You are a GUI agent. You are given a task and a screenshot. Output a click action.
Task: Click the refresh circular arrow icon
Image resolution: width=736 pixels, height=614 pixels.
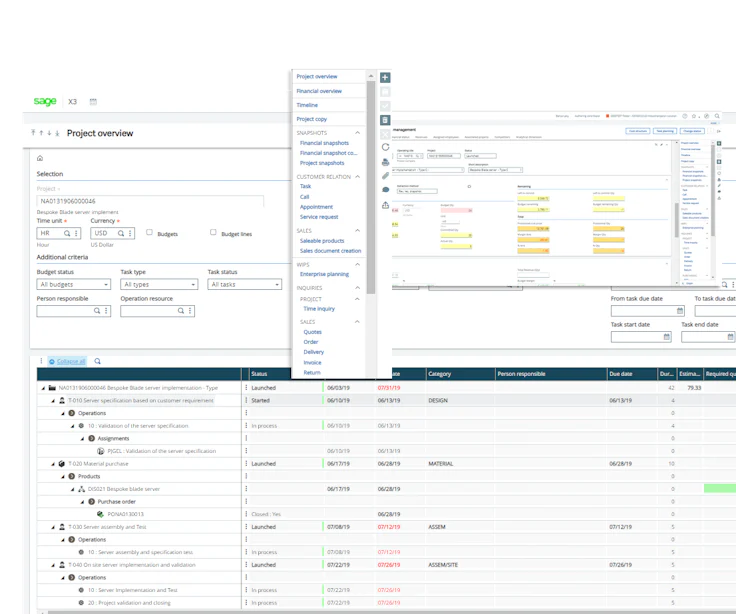click(x=385, y=147)
